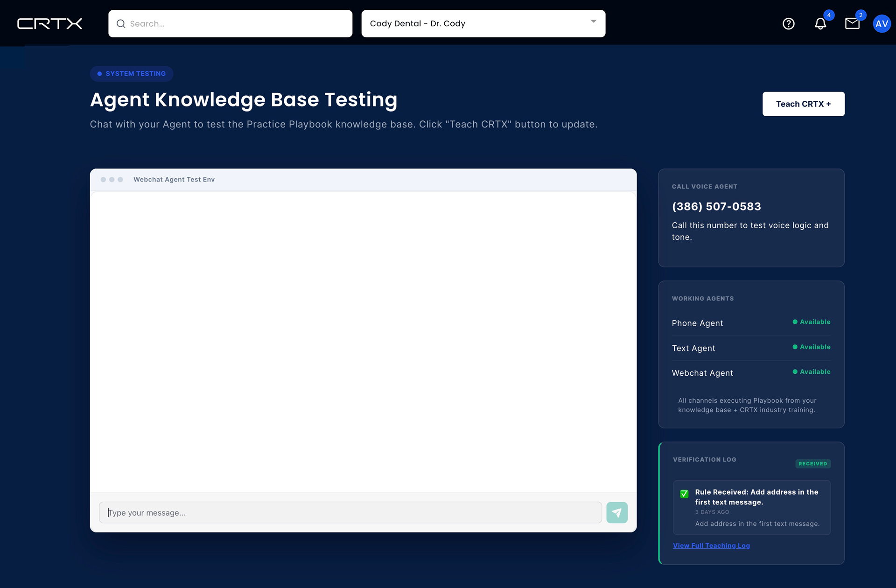Open the help question mark icon
The width and height of the screenshot is (896, 588).
(789, 23)
